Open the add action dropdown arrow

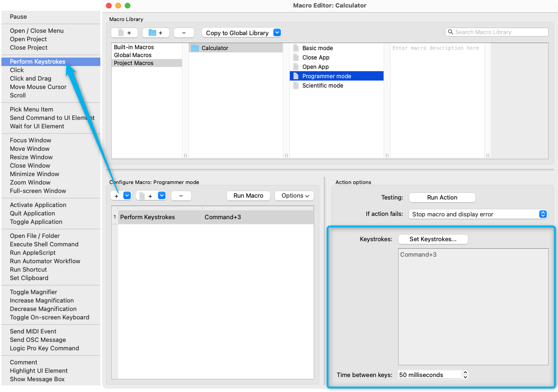click(x=127, y=196)
